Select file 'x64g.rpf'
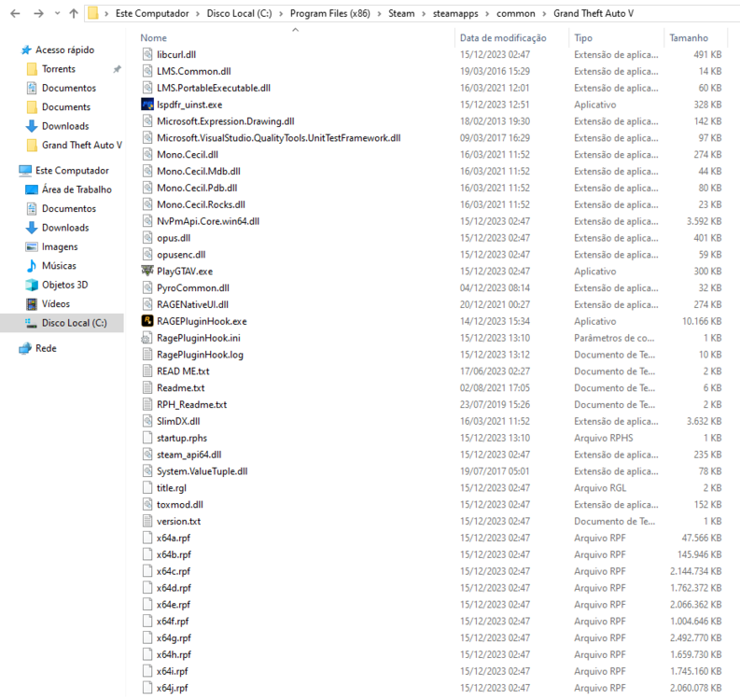This screenshot has height=700, width=740. click(x=174, y=637)
